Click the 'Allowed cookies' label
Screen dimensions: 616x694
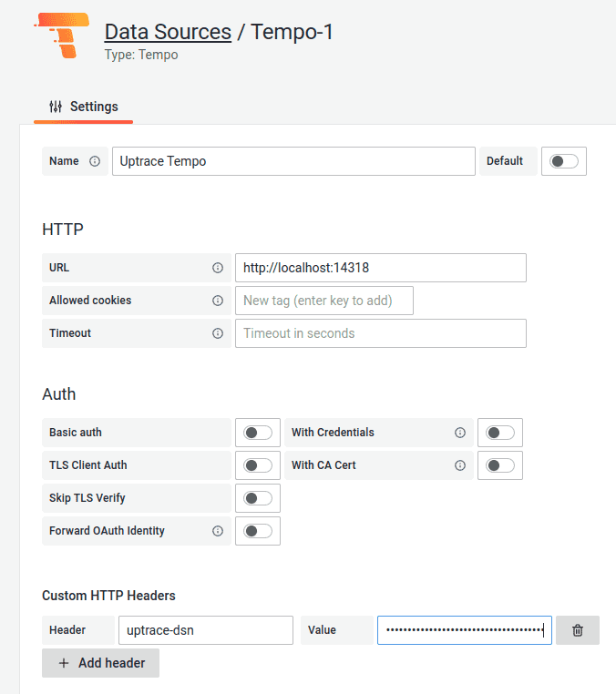90,301
